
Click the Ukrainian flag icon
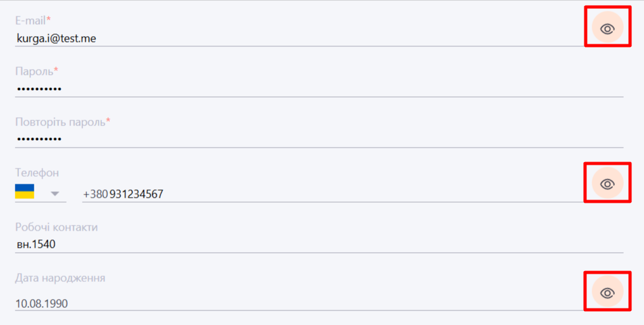pyautogui.click(x=25, y=191)
